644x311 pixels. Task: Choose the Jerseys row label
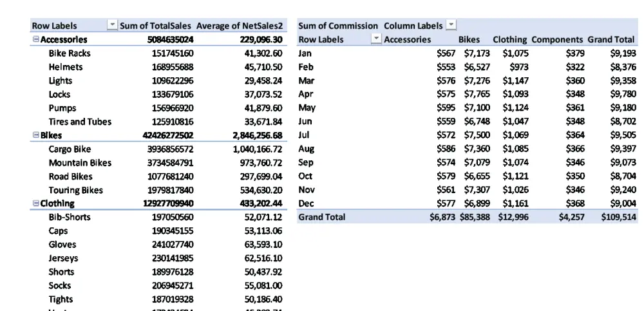click(x=63, y=258)
